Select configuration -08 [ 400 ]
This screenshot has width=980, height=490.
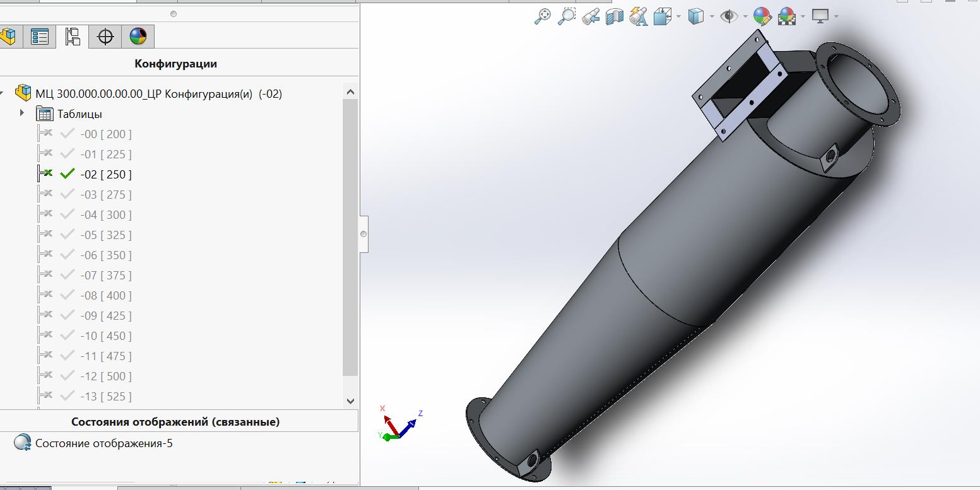[x=106, y=295]
